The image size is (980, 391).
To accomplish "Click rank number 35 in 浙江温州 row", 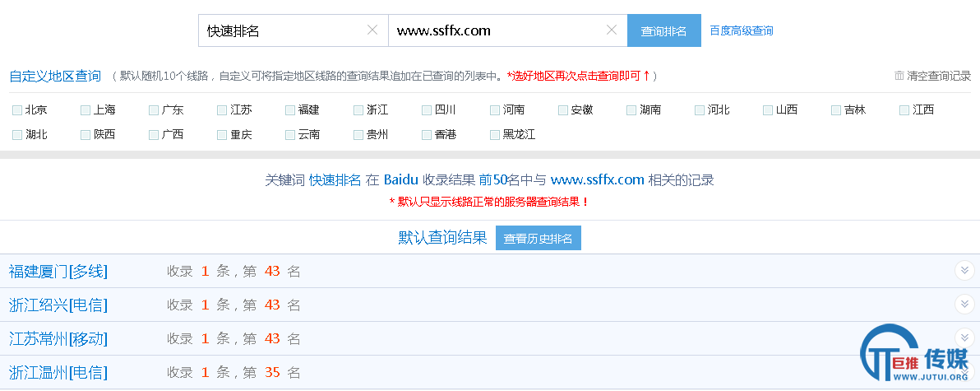I will (272, 372).
